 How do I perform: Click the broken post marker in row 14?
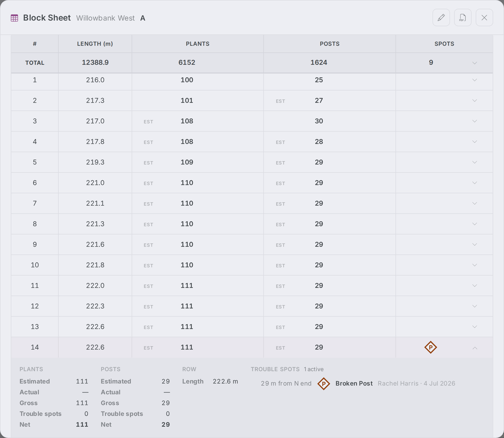click(430, 347)
